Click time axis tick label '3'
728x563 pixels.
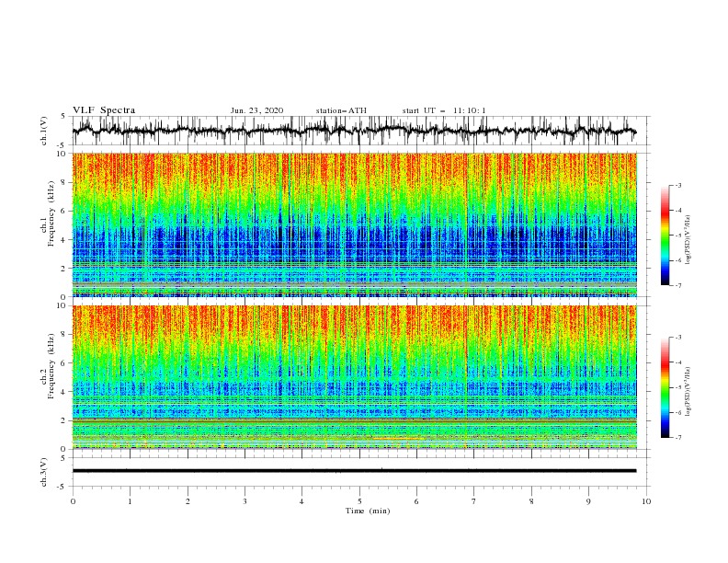(x=245, y=501)
